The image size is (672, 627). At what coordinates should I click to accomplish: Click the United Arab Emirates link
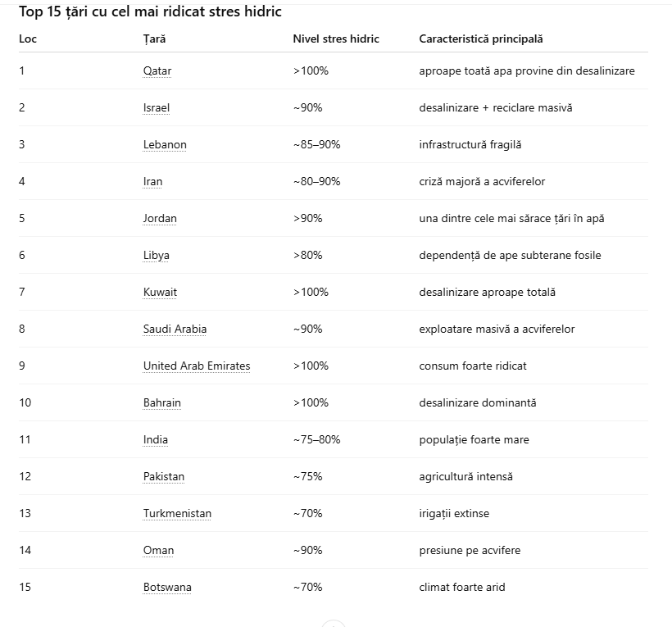pyautogui.click(x=197, y=366)
